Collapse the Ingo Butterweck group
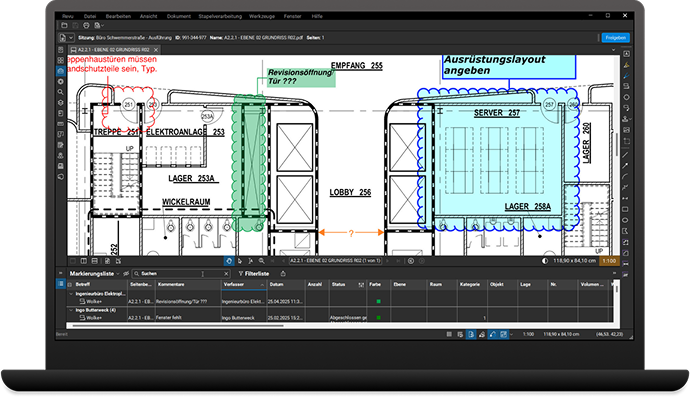Screen dimensions: 690x398 click(x=71, y=310)
